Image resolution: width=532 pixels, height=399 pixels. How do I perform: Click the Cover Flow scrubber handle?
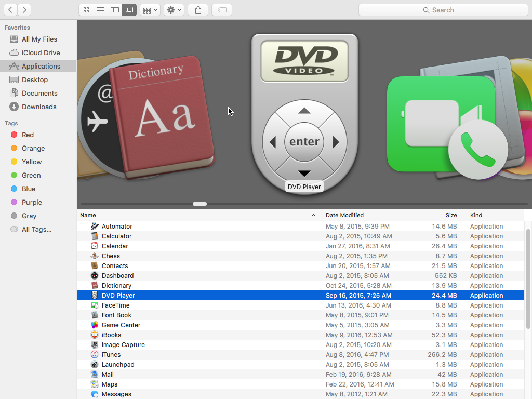(x=199, y=204)
